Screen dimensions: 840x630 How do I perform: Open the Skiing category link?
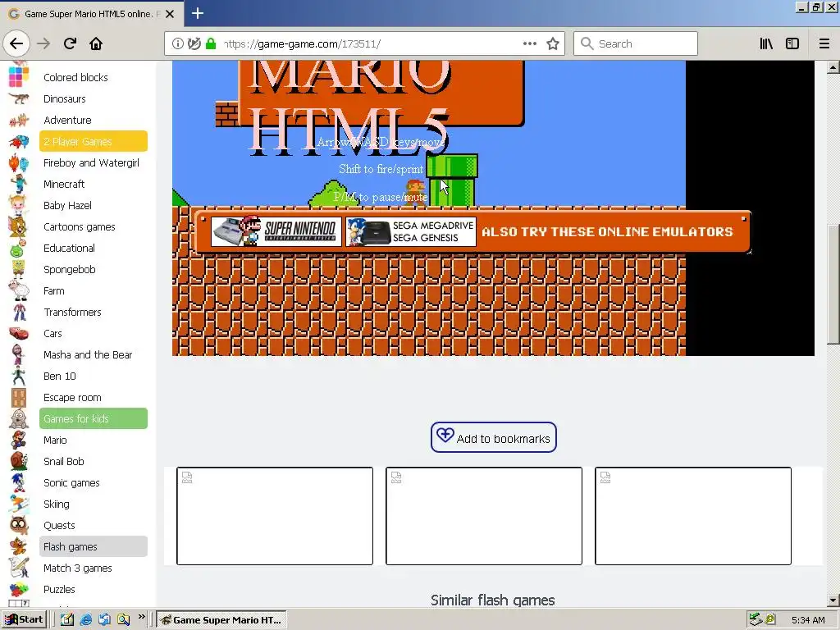(x=57, y=504)
